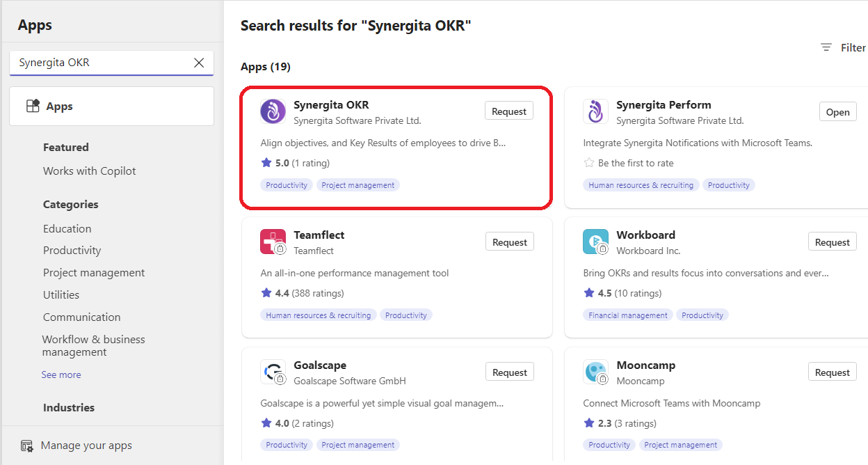Image resolution: width=868 pixels, height=465 pixels.
Task: Click Financial management tag on Workboard
Action: point(628,315)
